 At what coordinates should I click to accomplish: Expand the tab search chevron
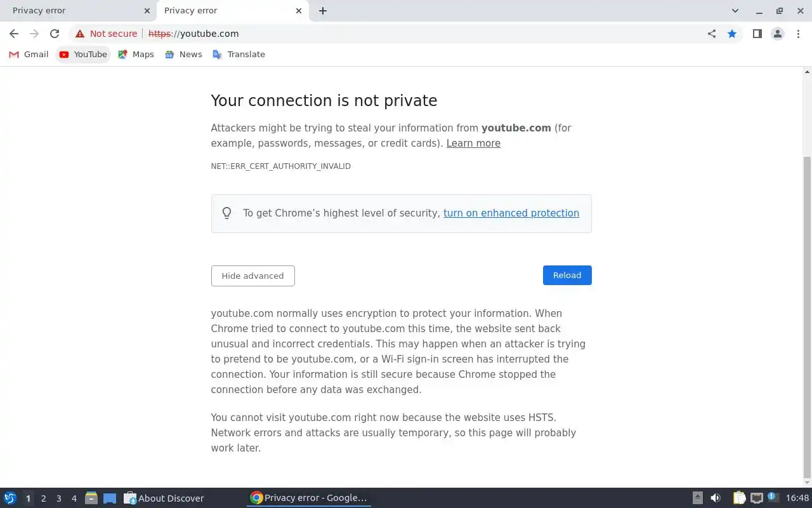(735, 11)
